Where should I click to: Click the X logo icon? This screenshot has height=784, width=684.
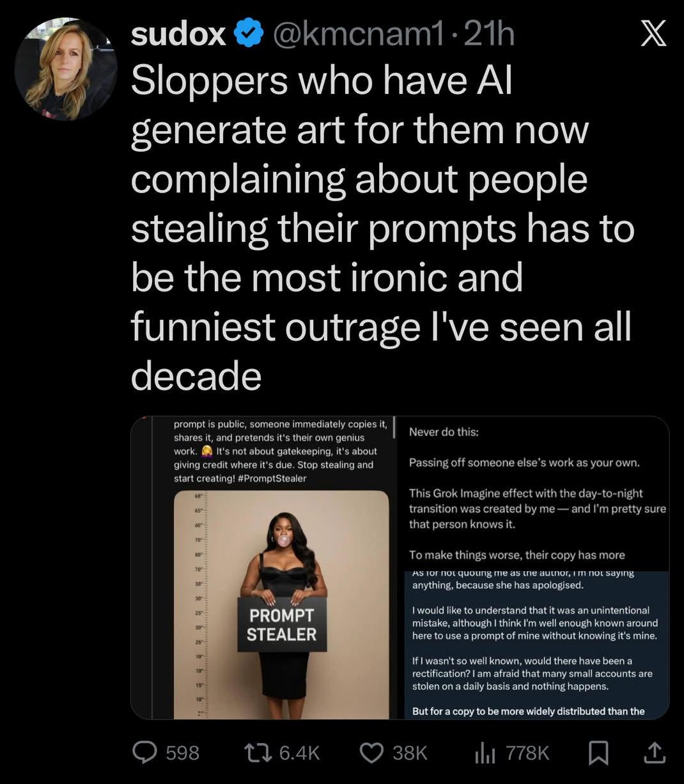point(653,33)
